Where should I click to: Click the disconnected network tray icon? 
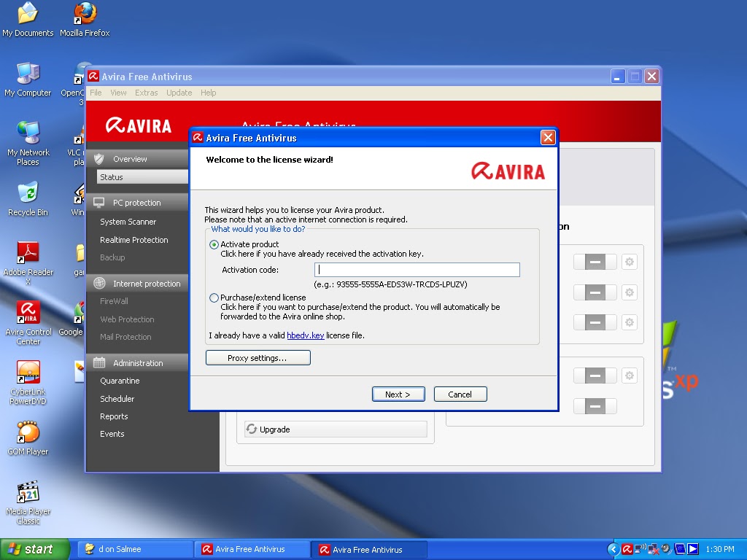click(x=653, y=550)
